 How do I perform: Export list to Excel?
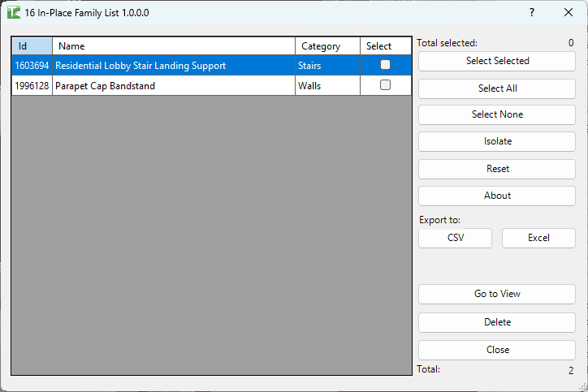(x=538, y=238)
